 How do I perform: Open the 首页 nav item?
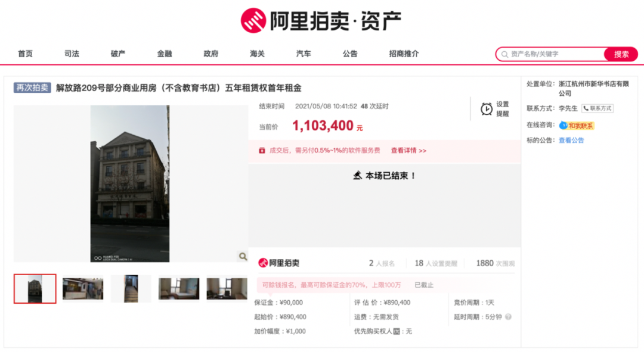pos(25,54)
